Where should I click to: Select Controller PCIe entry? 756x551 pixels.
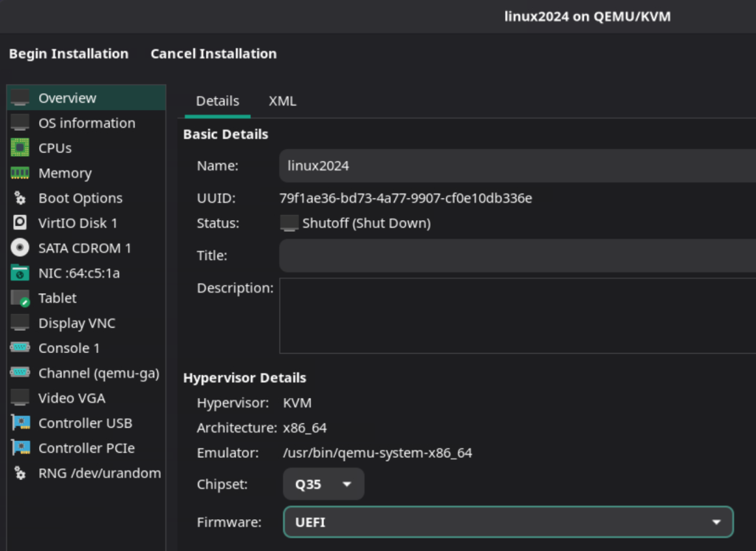[x=87, y=448]
